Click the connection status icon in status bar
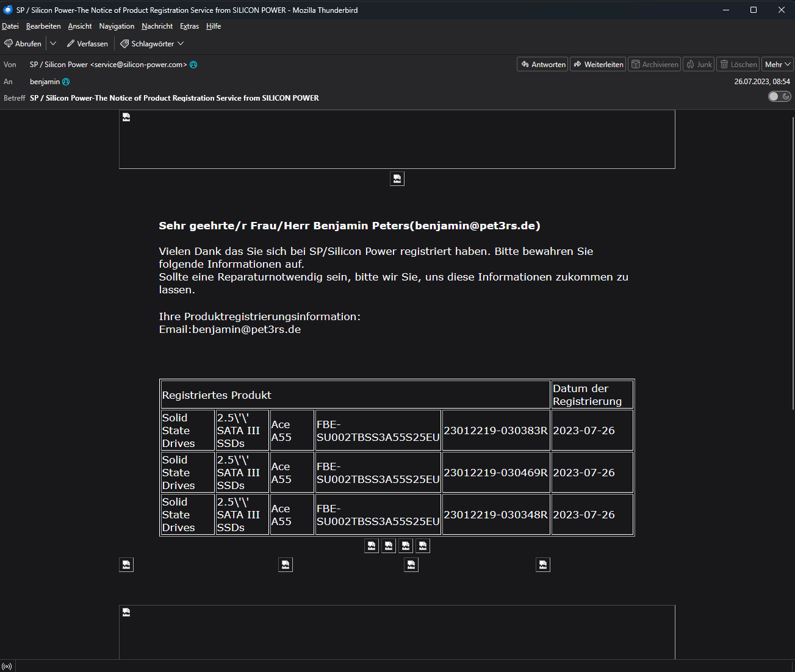The image size is (795, 672). click(x=7, y=666)
